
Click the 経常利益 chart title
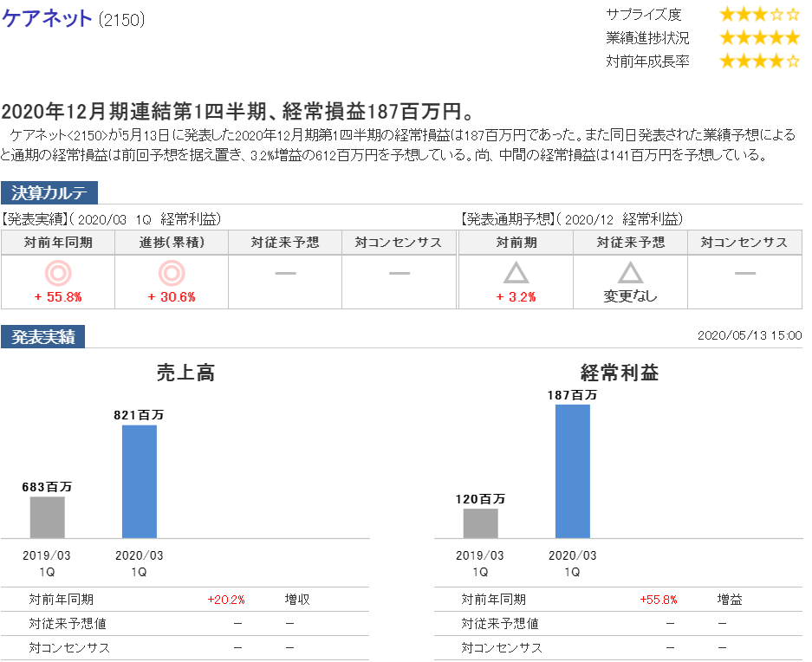coord(620,373)
